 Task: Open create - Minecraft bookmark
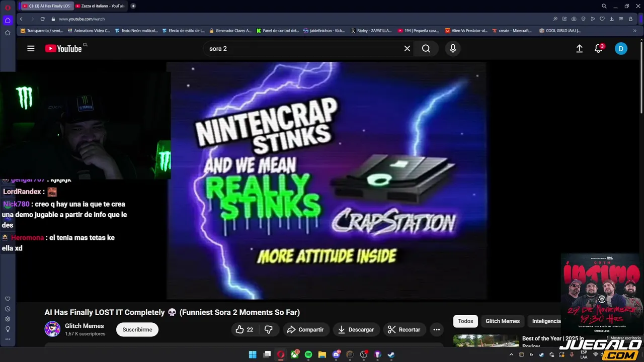pyautogui.click(x=512, y=31)
